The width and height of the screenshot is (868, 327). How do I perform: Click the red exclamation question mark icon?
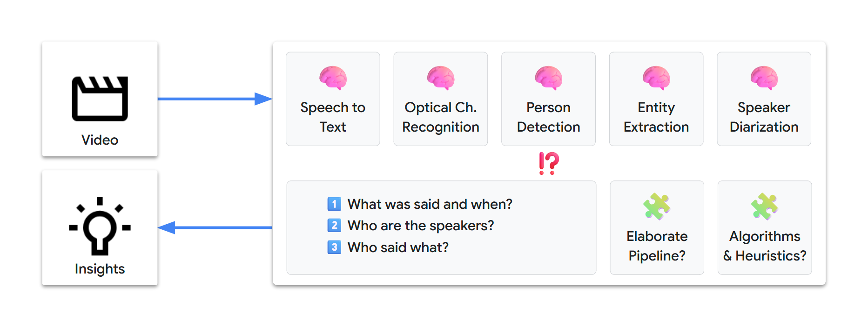(x=549, y=163)
